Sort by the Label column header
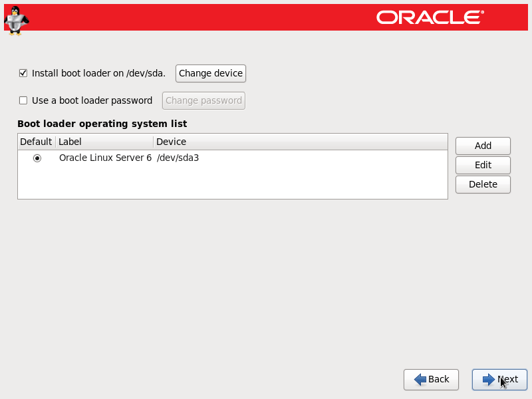 tap(104, 142)
